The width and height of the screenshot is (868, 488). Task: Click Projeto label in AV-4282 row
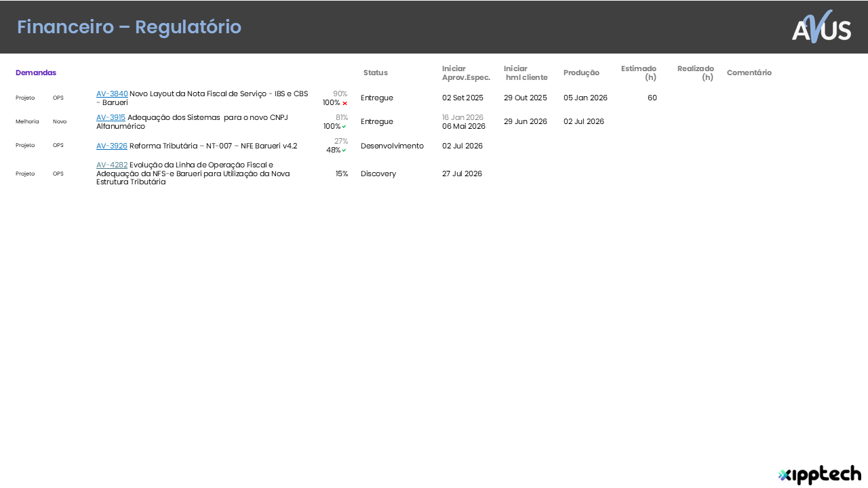click(25, 174)
